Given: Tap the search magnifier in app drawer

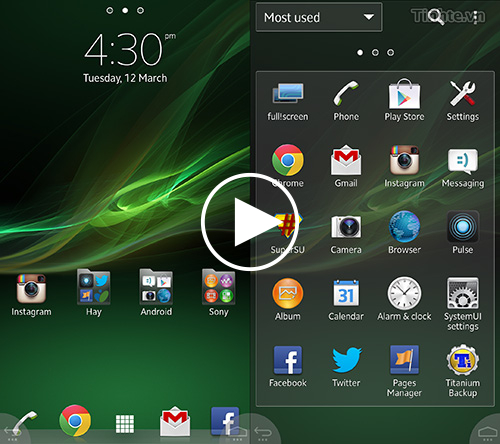Looking at the screenshot, I should tap(436, 17).
